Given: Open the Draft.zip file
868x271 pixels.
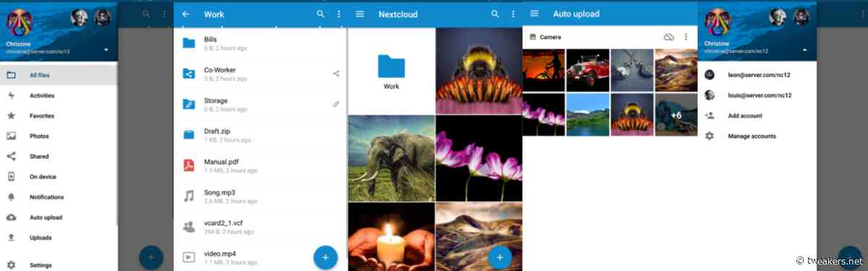Looking at the screenshot, I should tap(260, 134).
